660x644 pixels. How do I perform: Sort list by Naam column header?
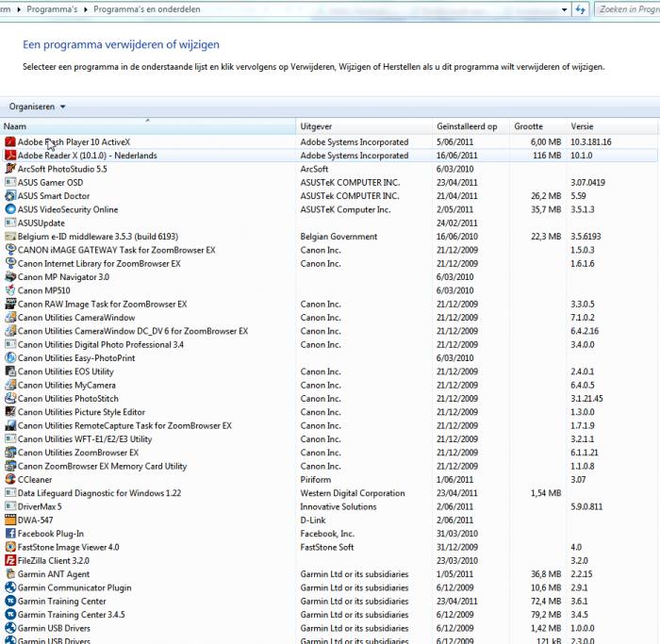(x=148, y=126)
